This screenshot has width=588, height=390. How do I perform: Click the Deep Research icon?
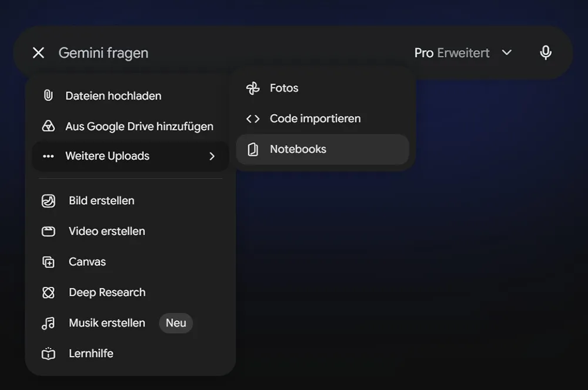[x=48, y=292]
